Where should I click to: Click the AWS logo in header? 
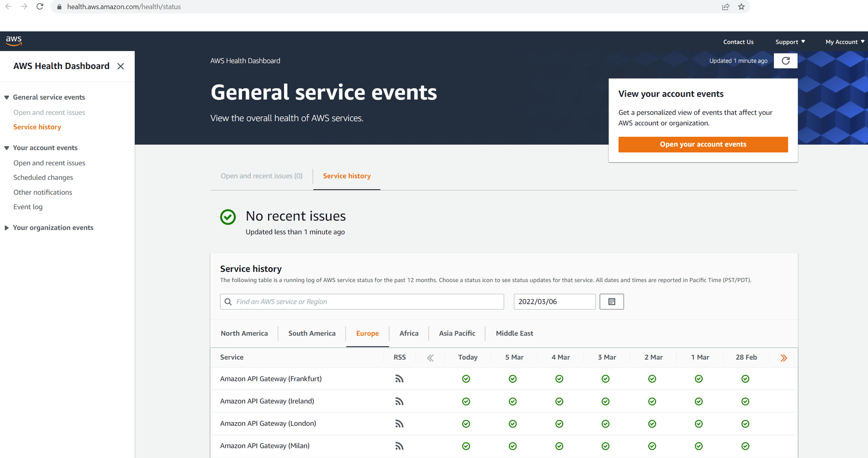14,41
